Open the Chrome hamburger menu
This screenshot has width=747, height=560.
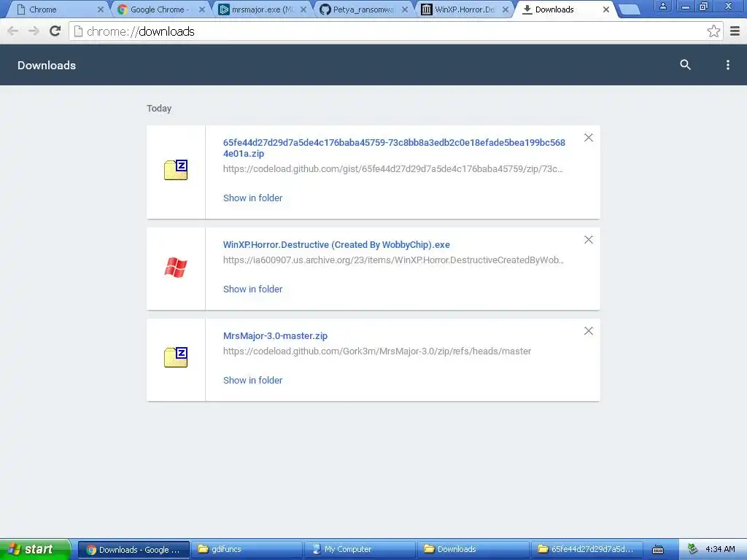(x=735, y=31)
